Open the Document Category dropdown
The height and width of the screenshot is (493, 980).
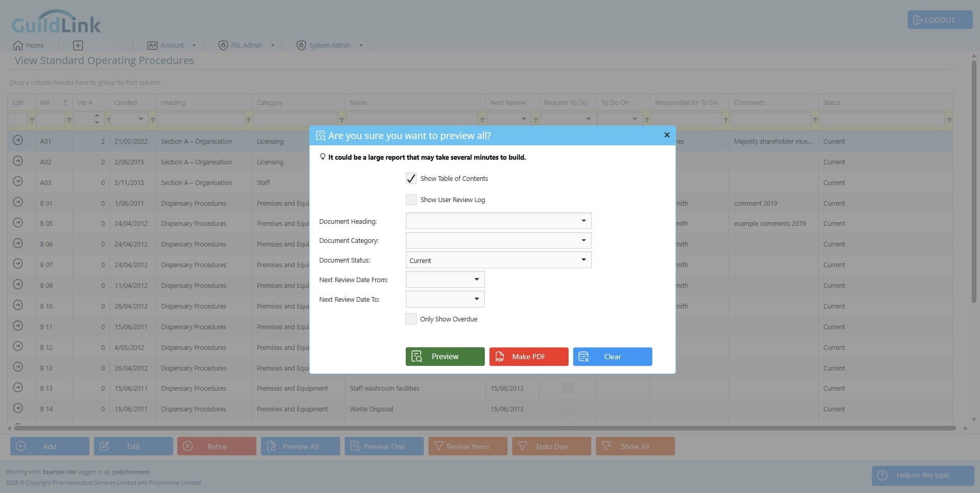tap(584, 240)
